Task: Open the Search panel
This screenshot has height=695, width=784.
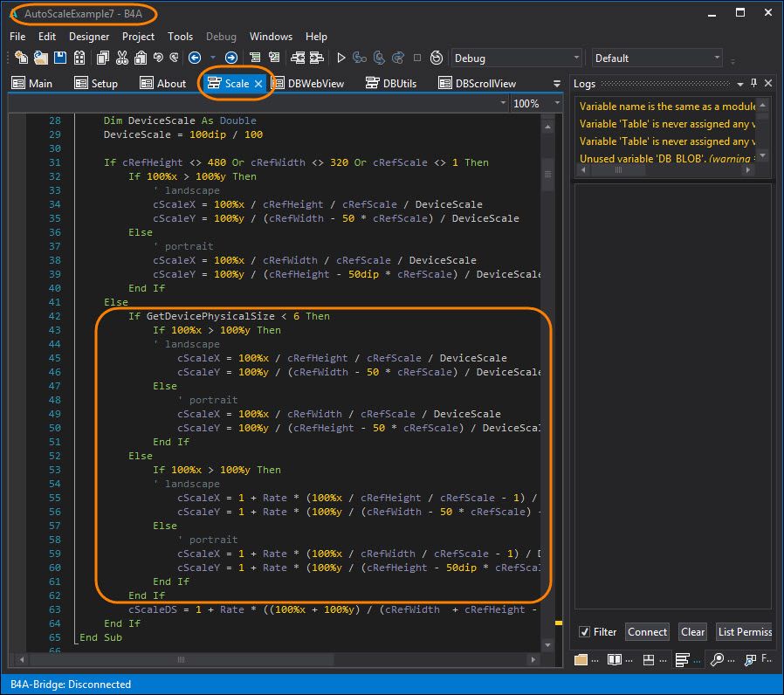Action: [x=719, y=660]
